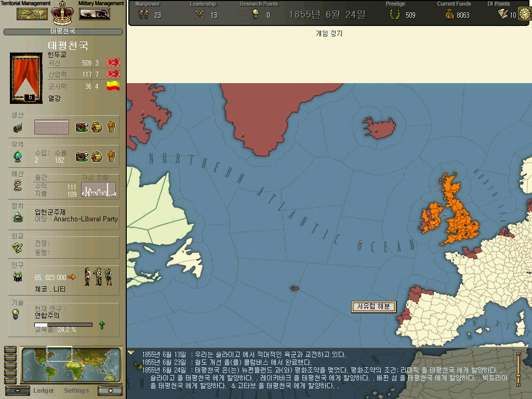
Task: Open diplomacy via the treaty scroll icon
Action: click(x=17, y=248)
